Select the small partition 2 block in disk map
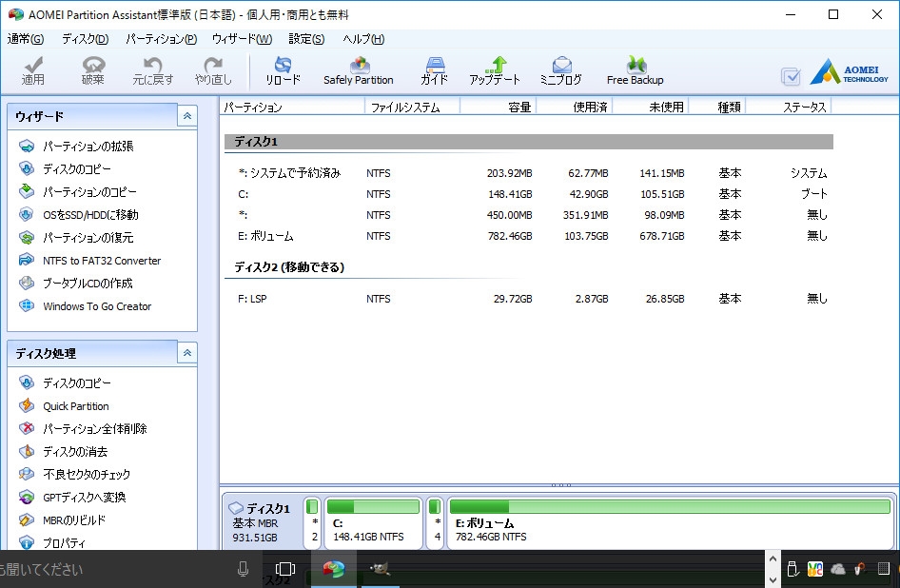900x588 pixels. [312, 522]
